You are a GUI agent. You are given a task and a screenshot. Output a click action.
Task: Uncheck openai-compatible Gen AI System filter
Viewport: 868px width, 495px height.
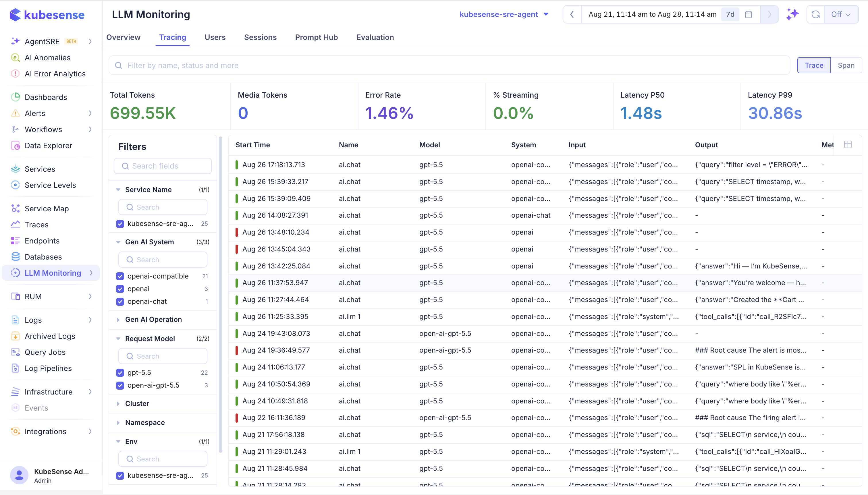120,276
